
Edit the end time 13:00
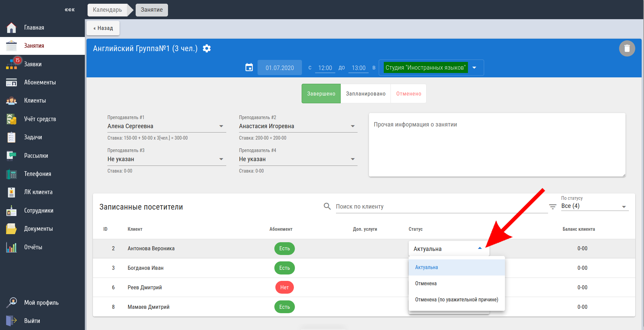[x=359, y=68]
